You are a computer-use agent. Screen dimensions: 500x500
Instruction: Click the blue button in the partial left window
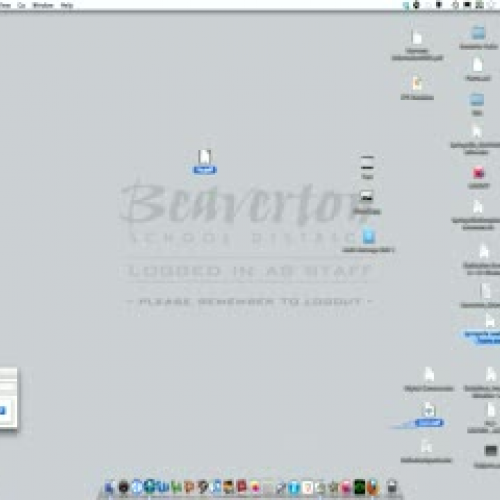tap(3, 411)
